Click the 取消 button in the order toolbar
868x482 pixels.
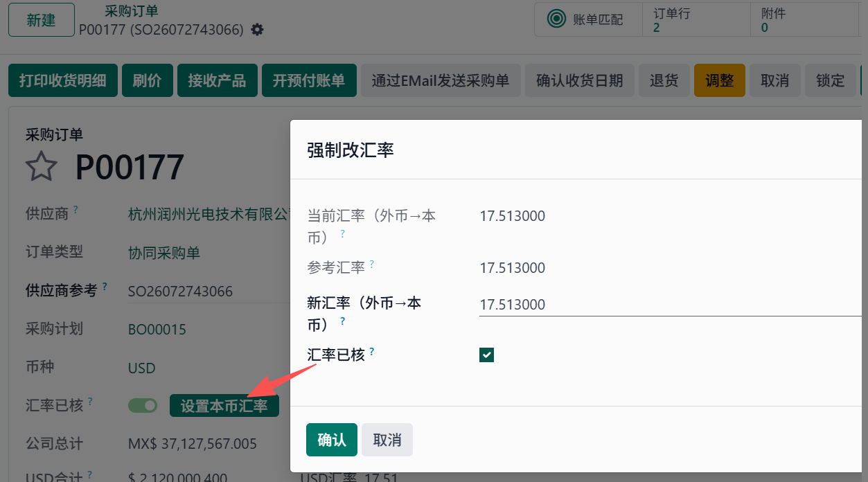774,80
